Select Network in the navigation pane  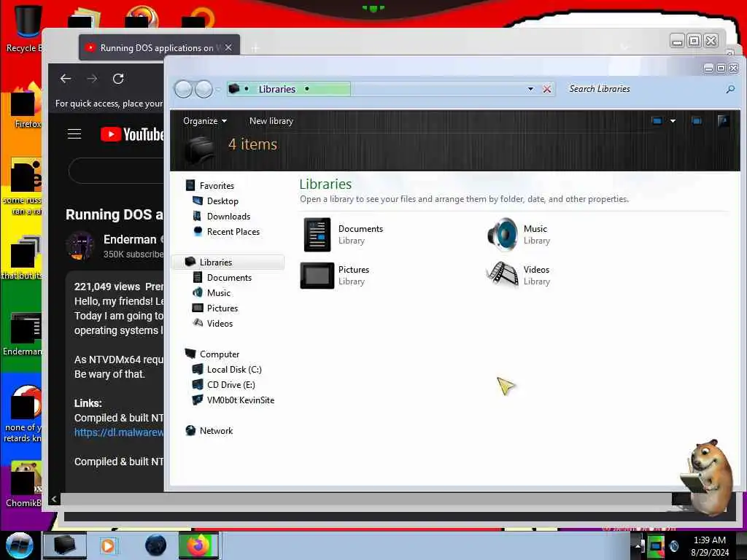[x=209, y=430]
